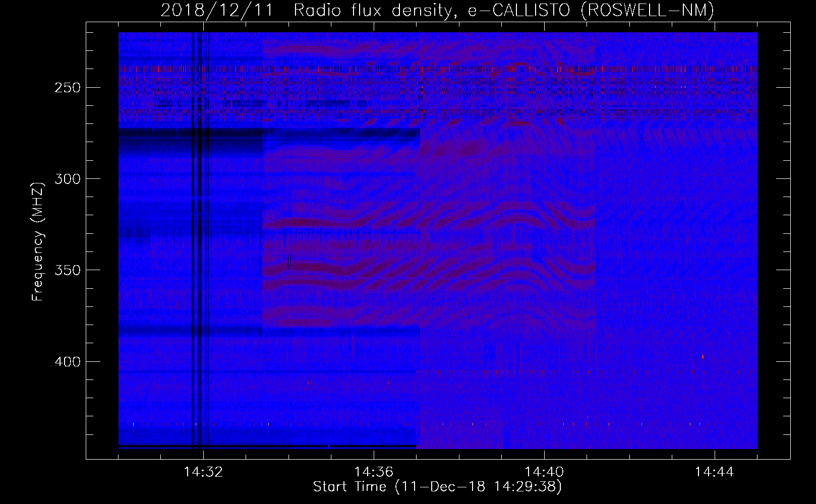Image resolution: width=816 pixels, height=504 pixels.
Task: Click the 14:44 time tick label
Action: (715, 472)
